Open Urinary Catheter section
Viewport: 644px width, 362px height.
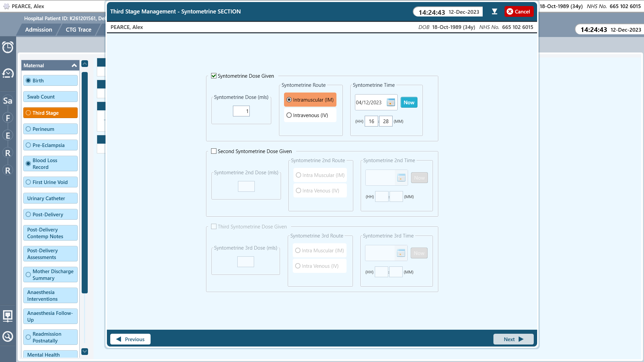(50, 198)
